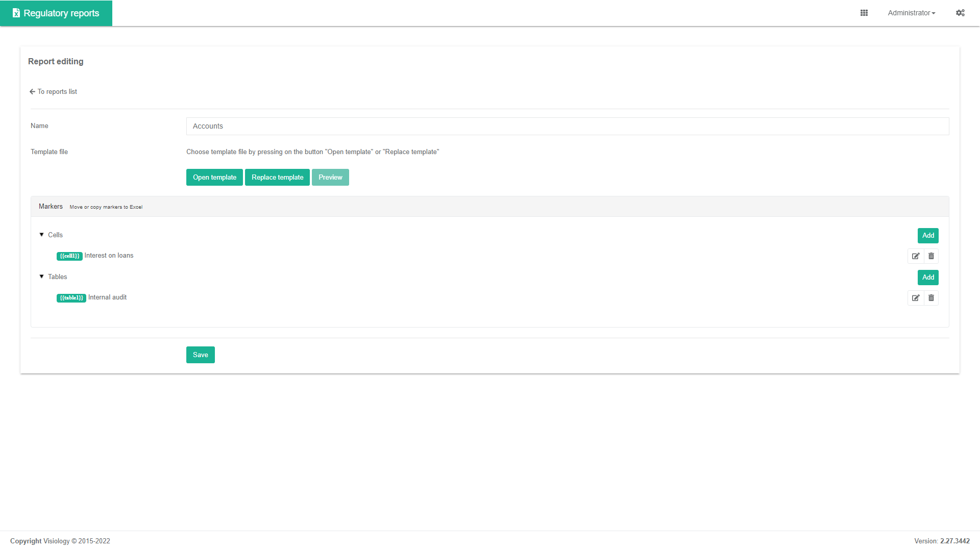Click the Preview button
Screen dimensions: 980x551
click(x=330, y=178)
